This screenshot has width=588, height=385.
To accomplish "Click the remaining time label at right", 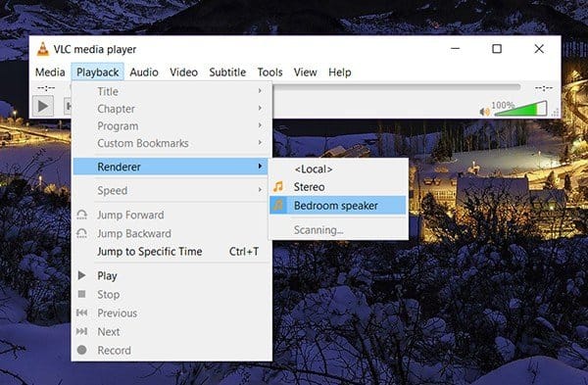I will [x=544, y=88].
